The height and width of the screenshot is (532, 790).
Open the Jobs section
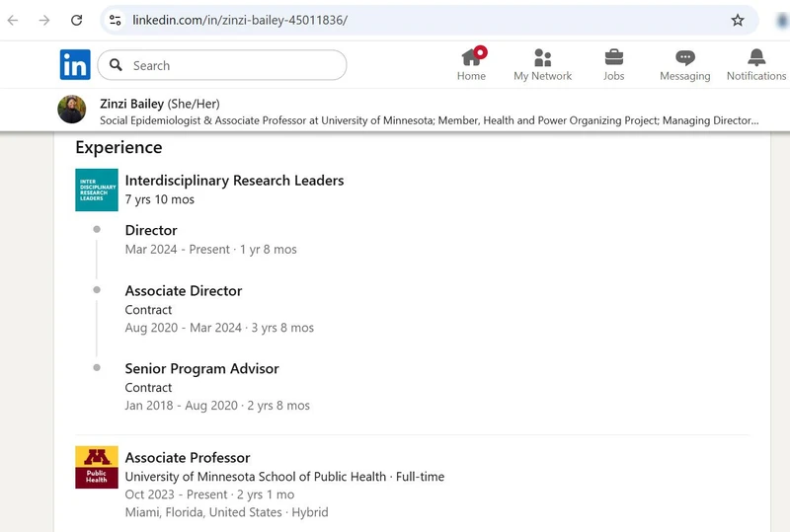pos(613,64)
